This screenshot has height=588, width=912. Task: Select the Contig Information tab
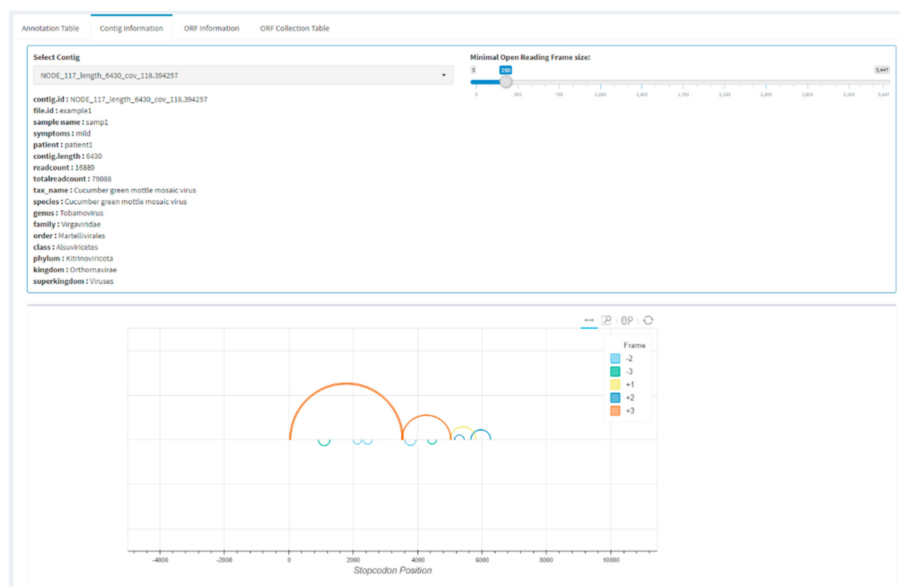pyautogui.click(x=131, y=28)
